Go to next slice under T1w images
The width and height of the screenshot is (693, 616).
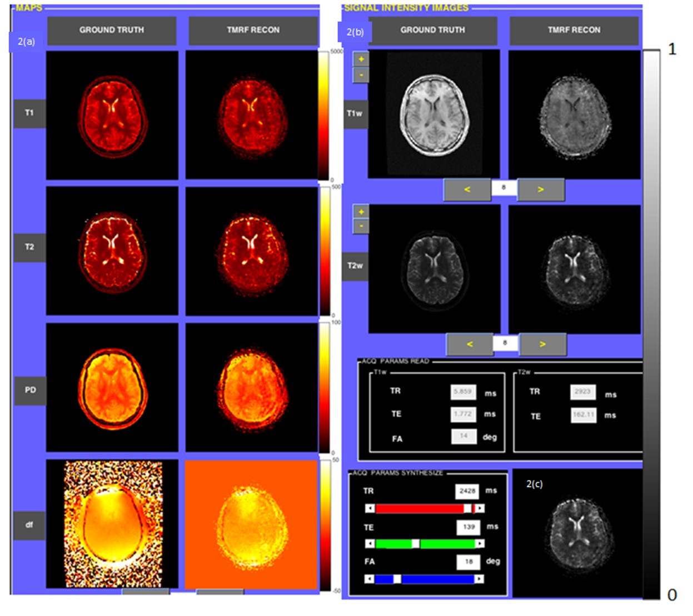point(540,189)
